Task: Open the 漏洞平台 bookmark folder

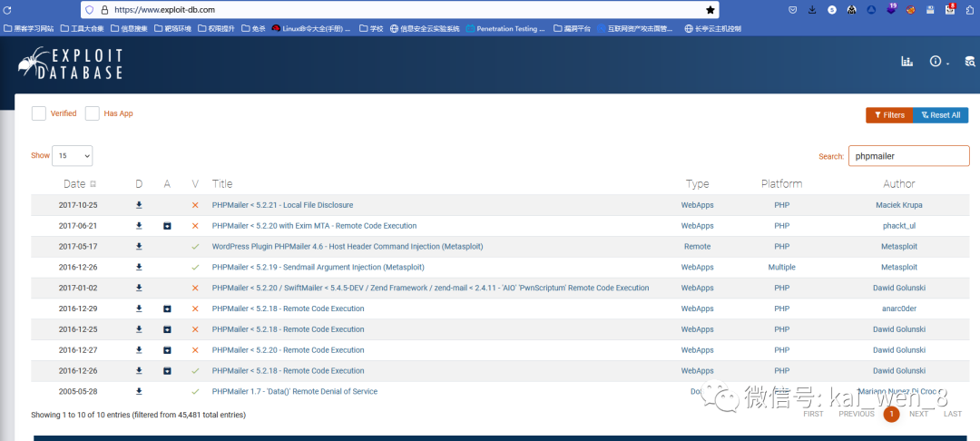Action: point(572,29)
